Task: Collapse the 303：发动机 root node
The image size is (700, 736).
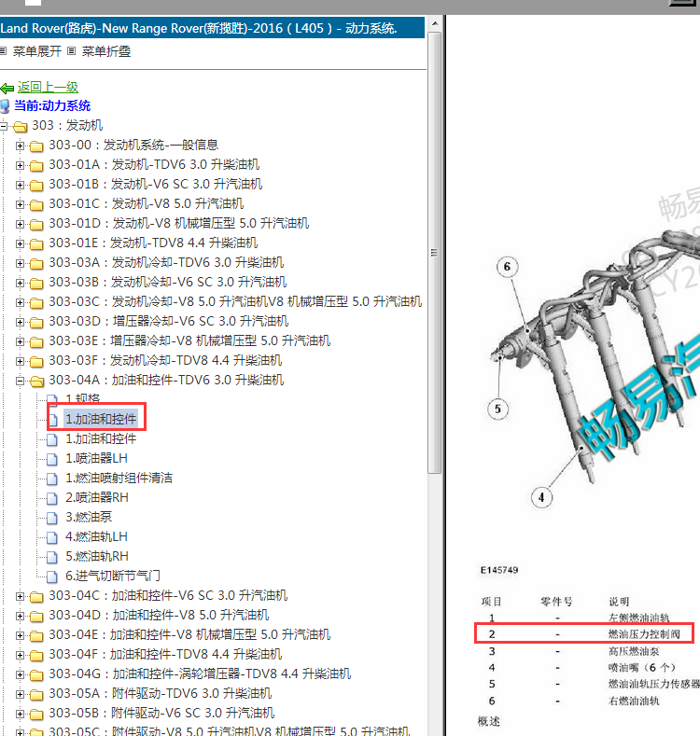Action: click(4, 126)
